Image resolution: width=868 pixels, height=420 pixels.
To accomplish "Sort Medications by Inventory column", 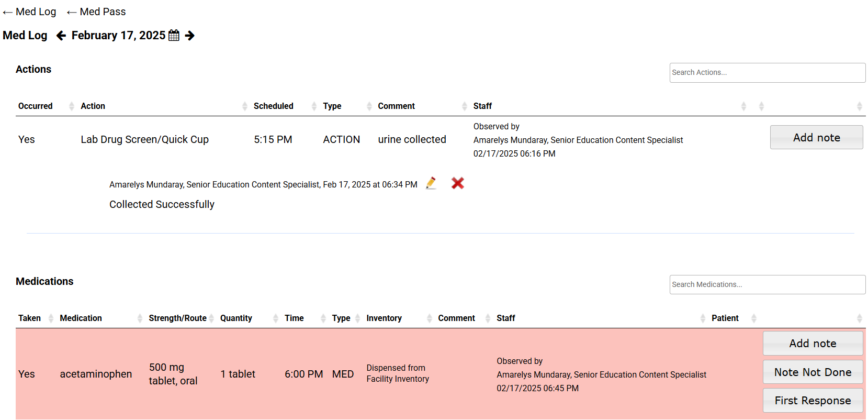I will [x=384, y=318].
